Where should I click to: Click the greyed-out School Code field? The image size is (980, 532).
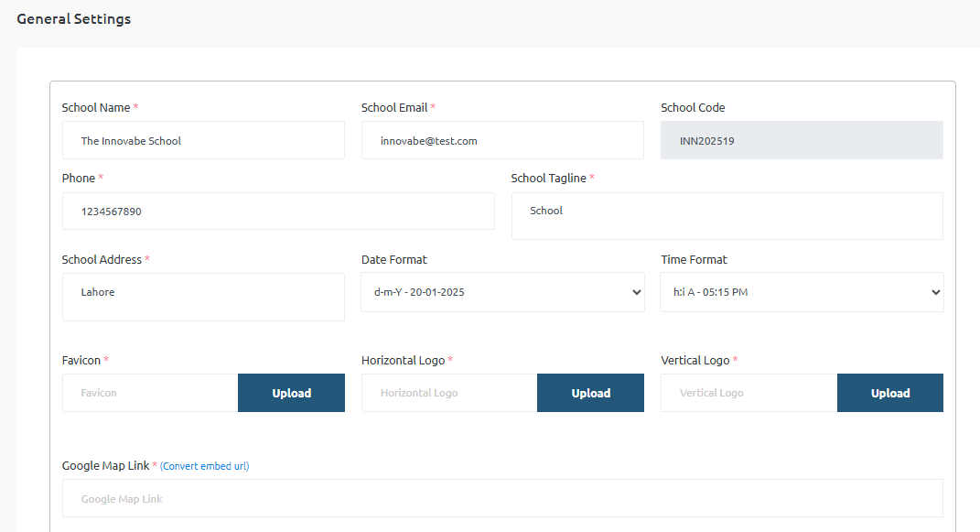tap(802, 141)
